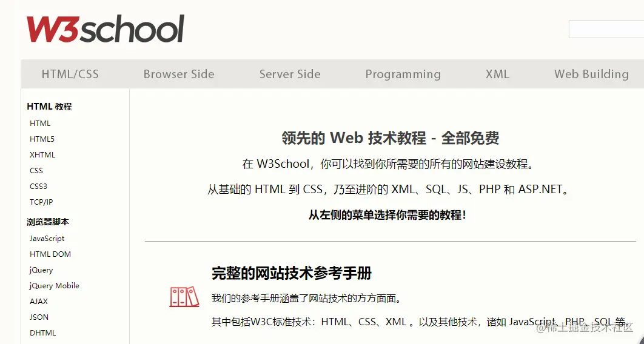Click the line starting '从基础的 HTML 到 CSS'
This screenshot has height=344, width=644.
tap(389, 190)
